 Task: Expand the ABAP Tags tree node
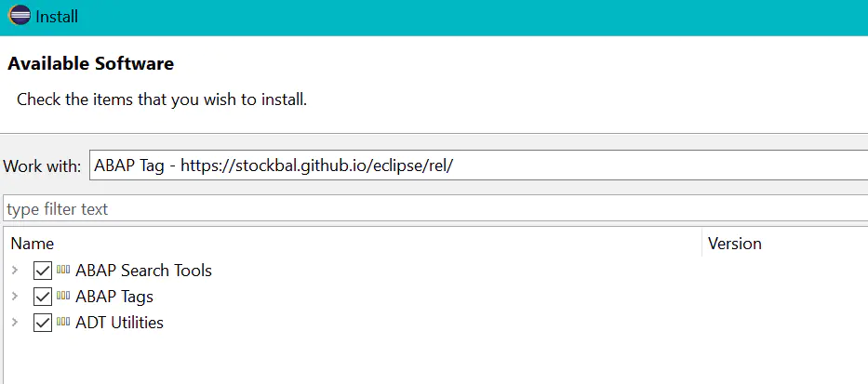click(15, 296)
